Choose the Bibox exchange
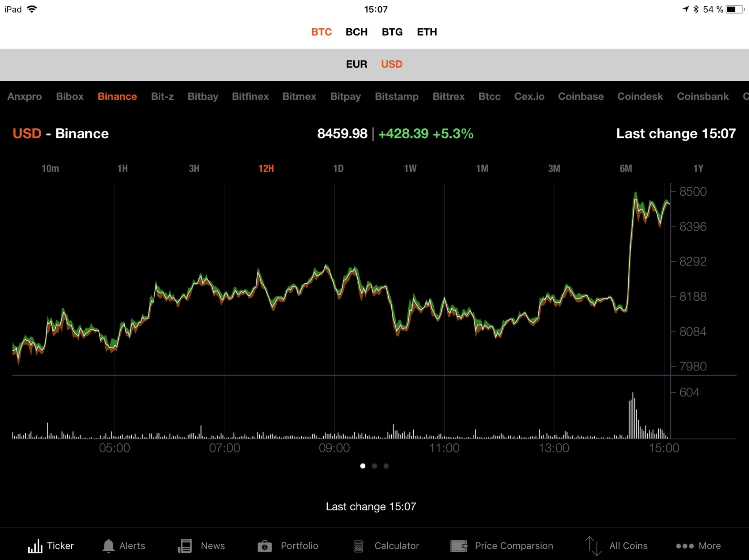 (70, 97)
